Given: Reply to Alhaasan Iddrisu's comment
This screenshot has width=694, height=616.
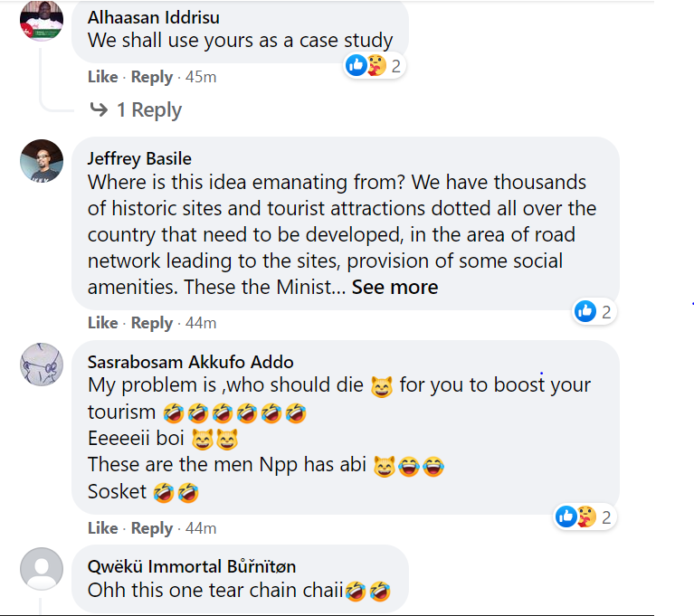Looking at the screenshot, I should [x=151, y=77].
